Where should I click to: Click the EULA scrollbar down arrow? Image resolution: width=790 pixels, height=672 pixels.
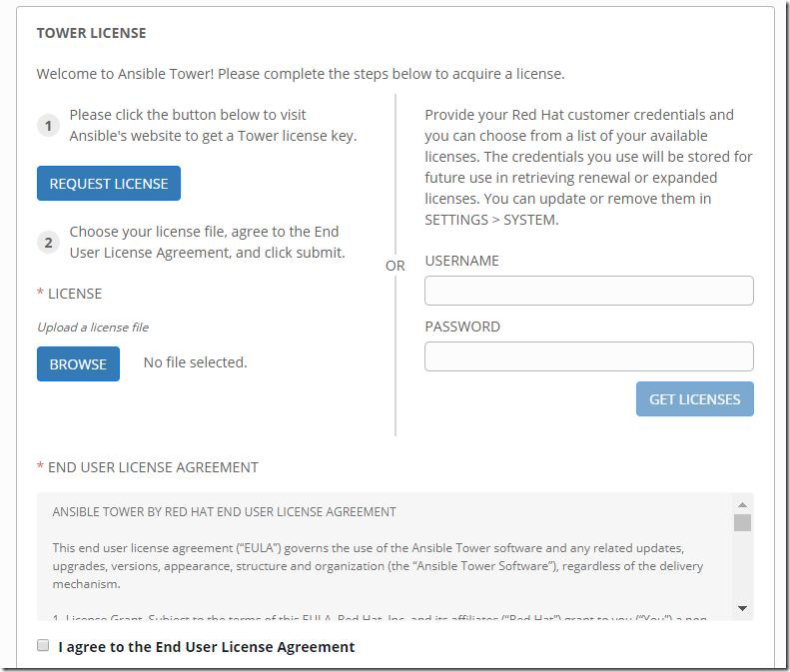pos(742,607)
